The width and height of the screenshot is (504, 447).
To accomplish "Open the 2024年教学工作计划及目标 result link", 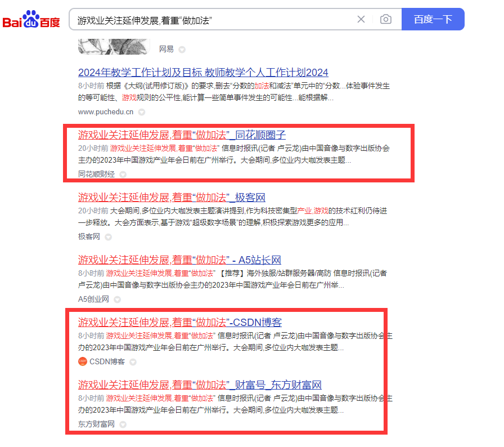I will coord(203,73).
